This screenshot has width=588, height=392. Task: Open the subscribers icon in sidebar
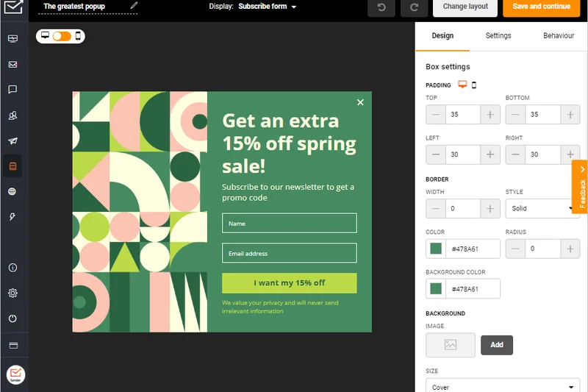(12, 115)
